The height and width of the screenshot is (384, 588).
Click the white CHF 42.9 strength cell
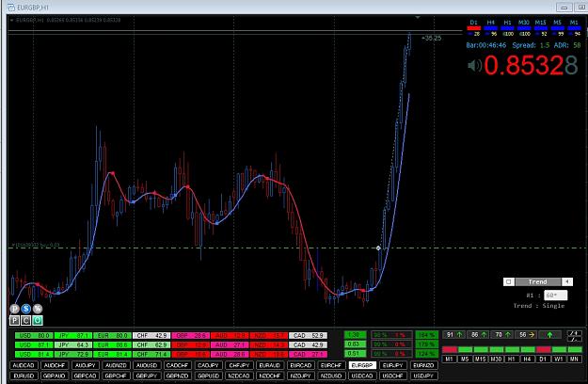[x=151, y=335]
